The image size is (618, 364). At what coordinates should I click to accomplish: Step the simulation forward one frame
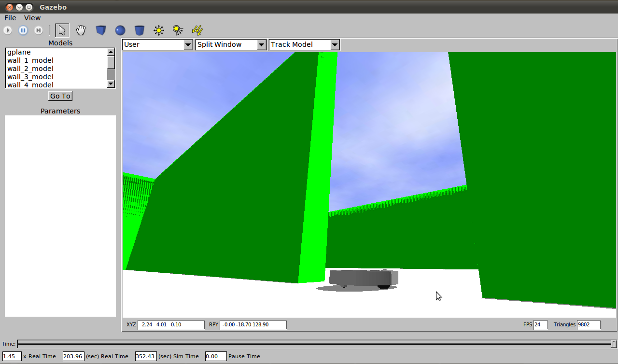(38, 30)
